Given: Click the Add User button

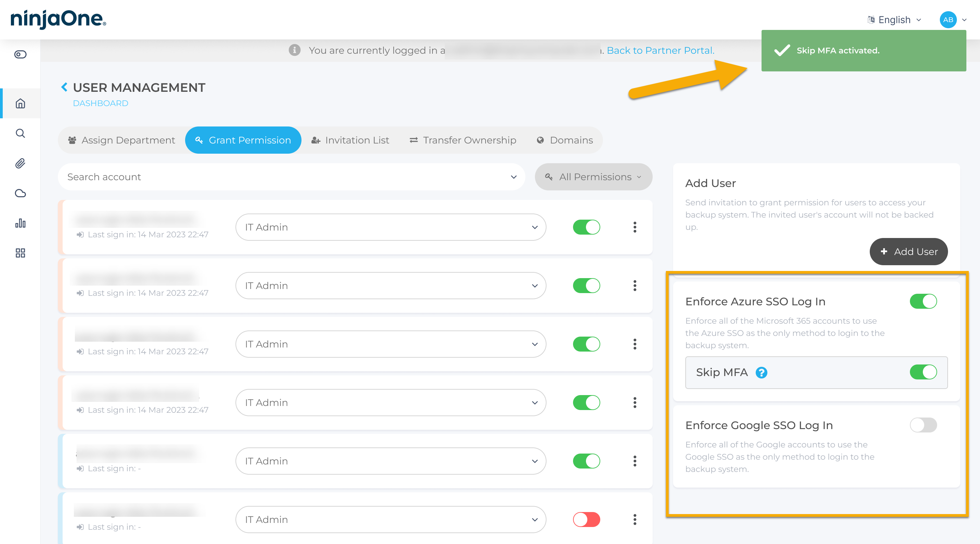Looking at the screenshot, I should click(909, 252).
